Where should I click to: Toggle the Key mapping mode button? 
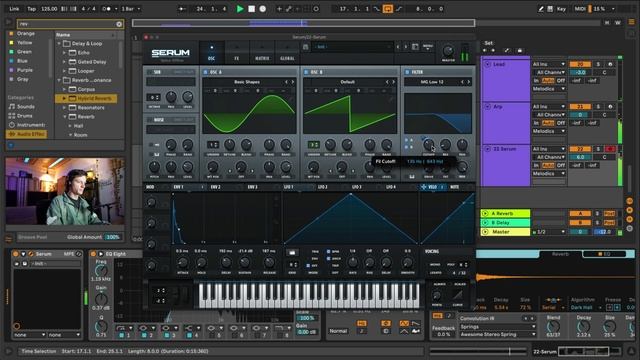coord(562,9)
